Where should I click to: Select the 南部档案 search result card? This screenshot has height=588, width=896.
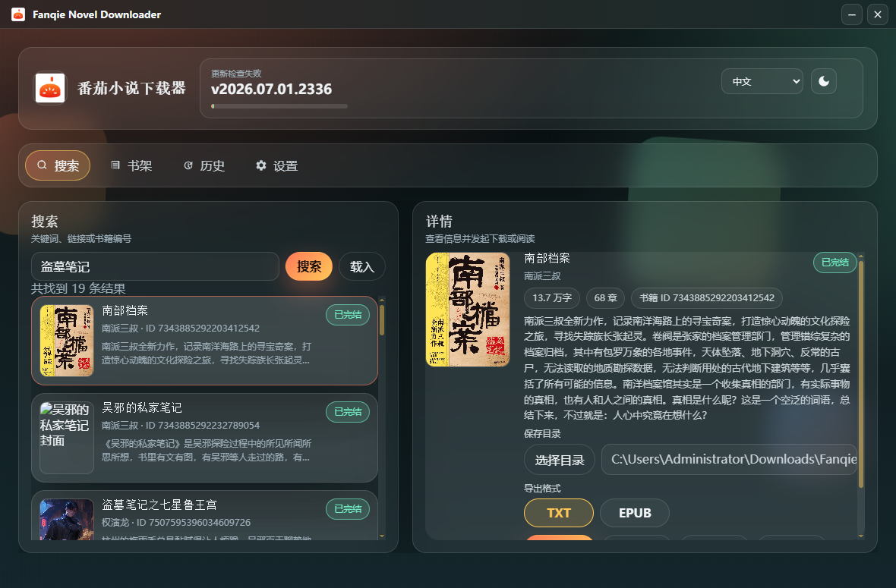204,341
